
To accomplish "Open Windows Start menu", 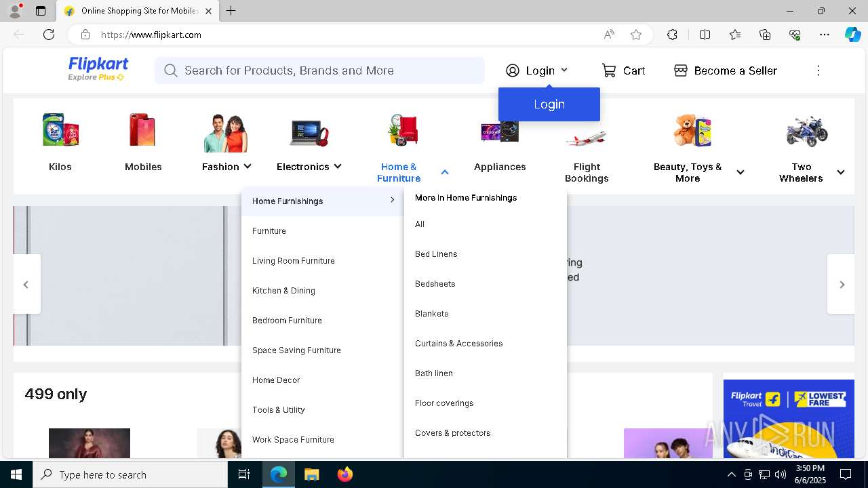I will coord(16,474).
